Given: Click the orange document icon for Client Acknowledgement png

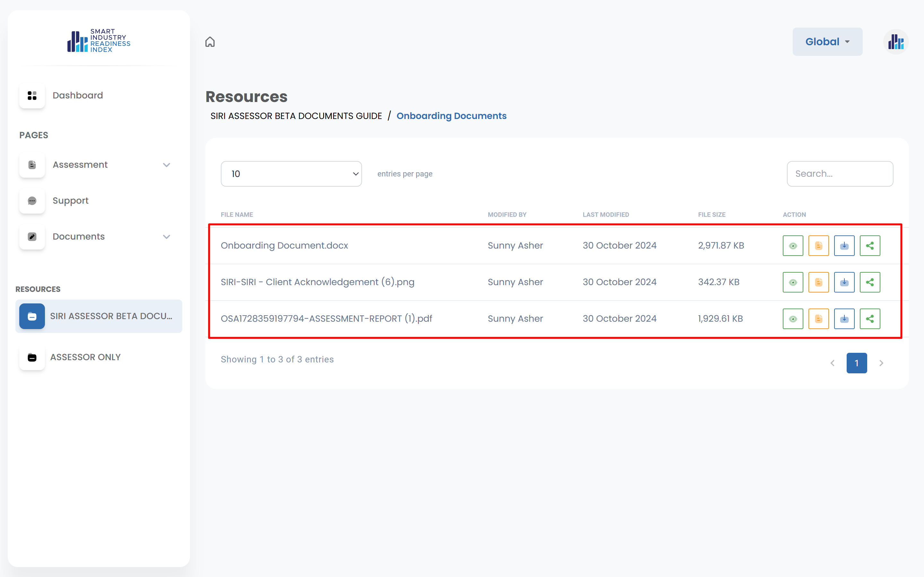Looking at the screenshot, I should pyautogui.click(x=818, y=282).
